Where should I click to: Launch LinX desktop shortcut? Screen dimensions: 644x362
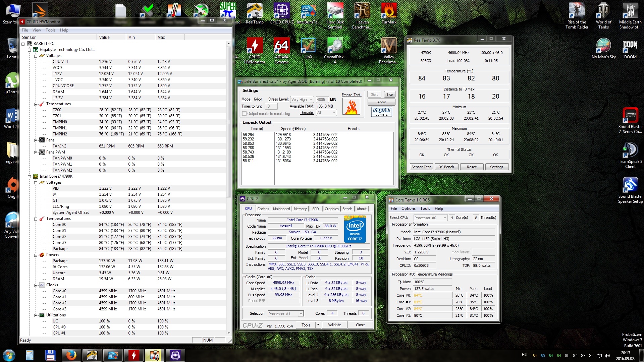coord(308,48)
